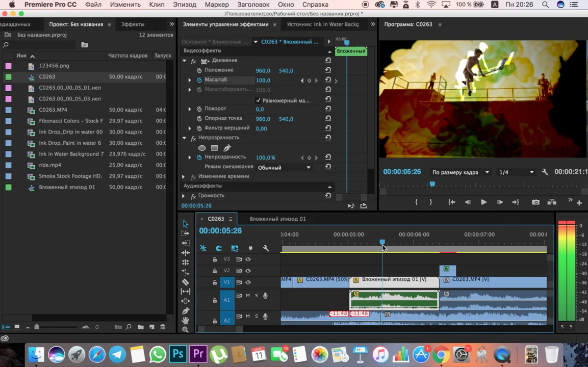The height and width of the screenshot is (367, 588).
Task: Select the Selection arrow tool
Action: pyautogui.click(x=185, y=224)
